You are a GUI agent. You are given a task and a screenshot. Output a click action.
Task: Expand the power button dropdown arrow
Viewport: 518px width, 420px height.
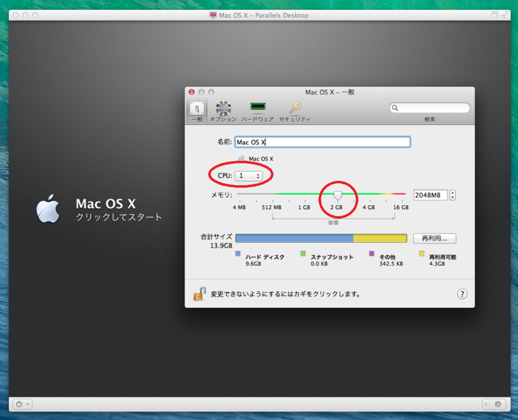pyautogui.click(x=27, y=404)
